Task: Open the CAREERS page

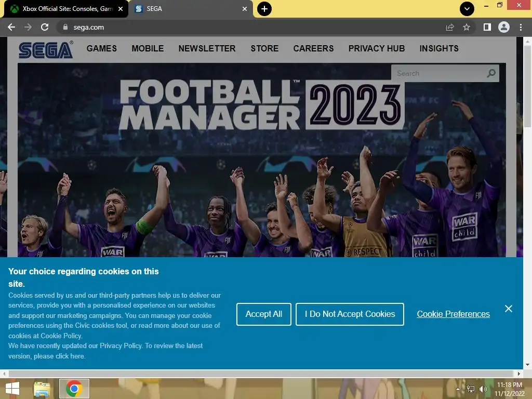Action: [313, 48]
